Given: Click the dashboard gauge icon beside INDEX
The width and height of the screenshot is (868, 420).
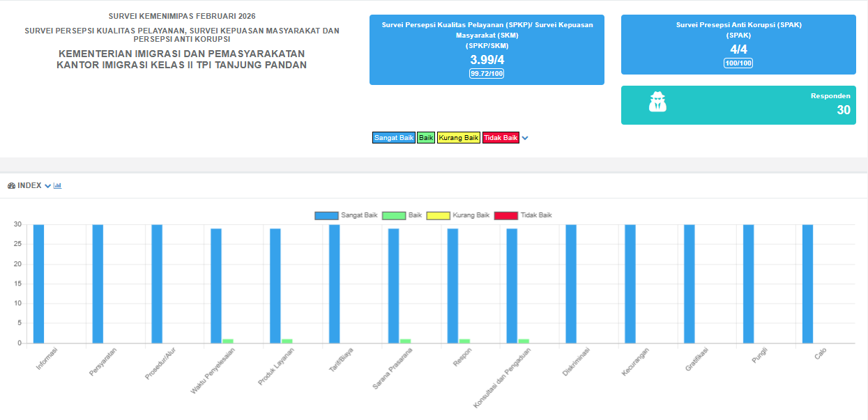Looking at the screenshot, I should point(11,185).
